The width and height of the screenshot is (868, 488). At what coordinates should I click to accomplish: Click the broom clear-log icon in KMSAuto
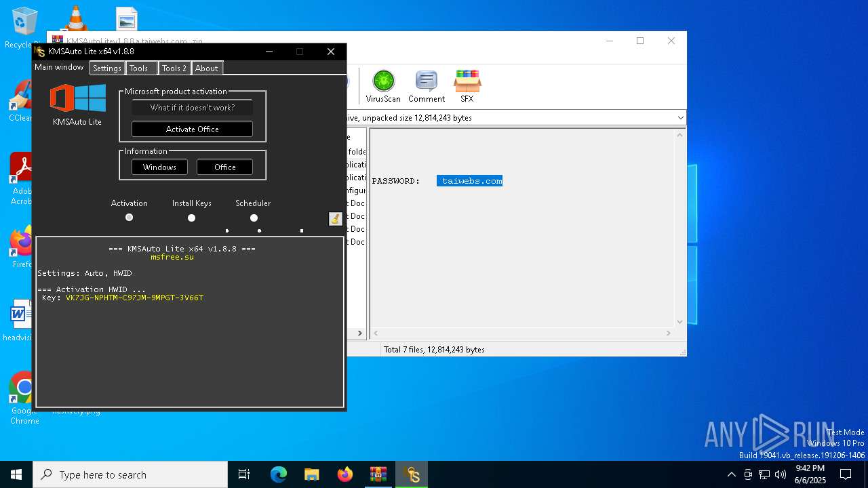point(335,218)
